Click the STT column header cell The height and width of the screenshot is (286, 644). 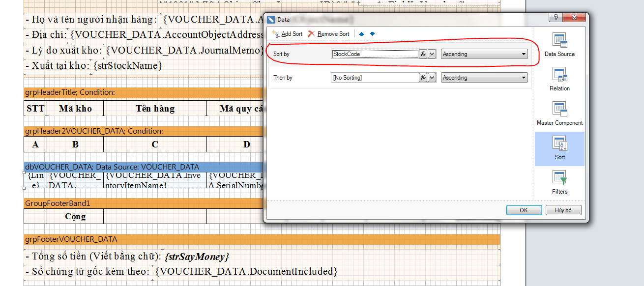35,109
